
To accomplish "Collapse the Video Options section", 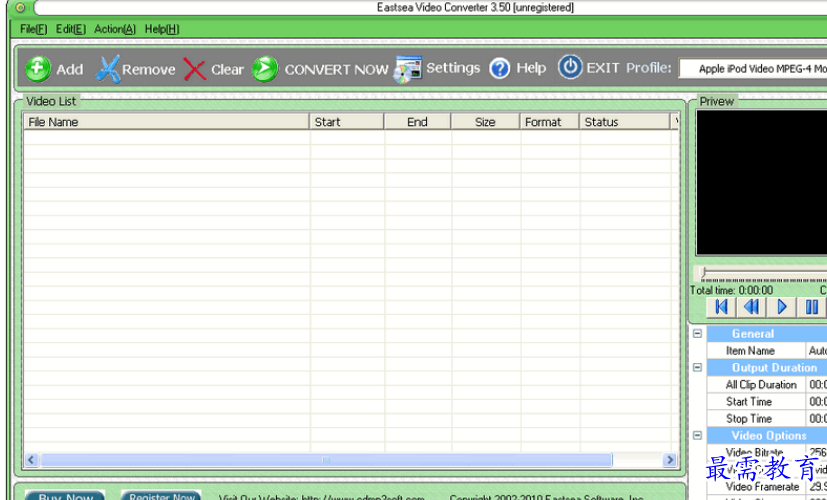I will click(x=697, y=436).
